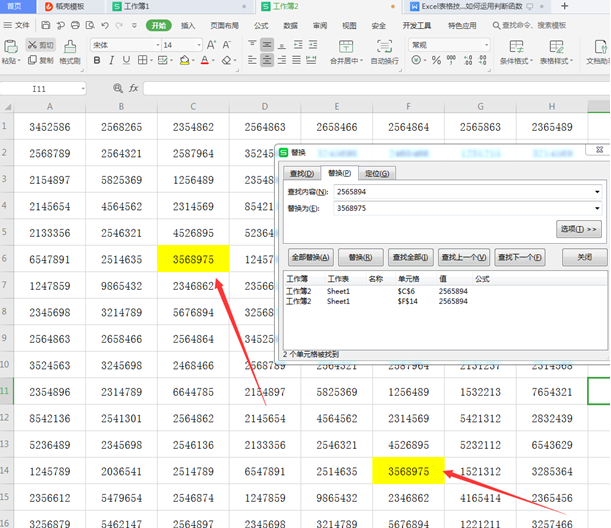This screenshot has width=611, height=528.
Task: Click the Cut (剪切) scissors icon
Action: pyautogui.click(x=33, y=45)
